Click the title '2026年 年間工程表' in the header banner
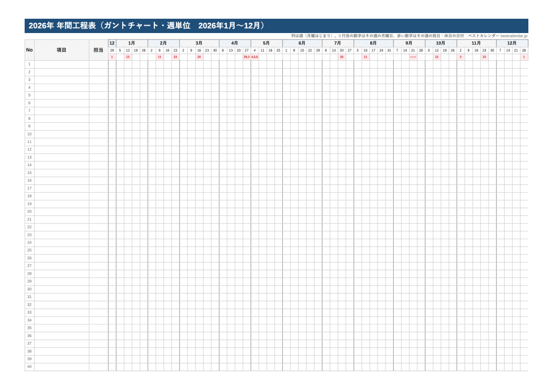Image resolution: width=554 pixels, height=392 pixels. 62,26
